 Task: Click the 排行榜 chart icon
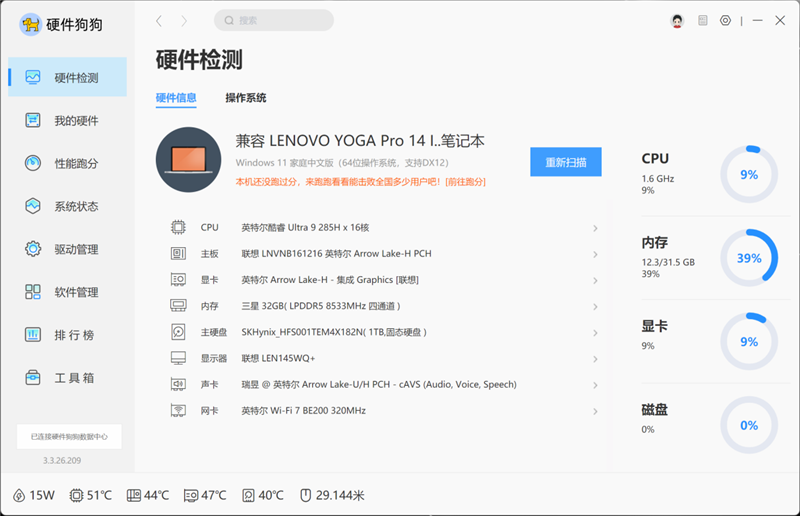(33, 335)
